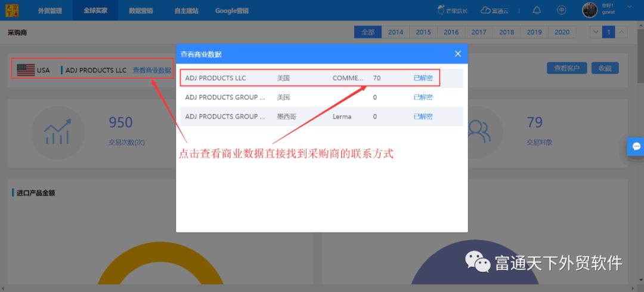Select ADJ PRODUCTS GROUP 墨西哥 row
Screen dimensions: 644x292
pos(321,116)
